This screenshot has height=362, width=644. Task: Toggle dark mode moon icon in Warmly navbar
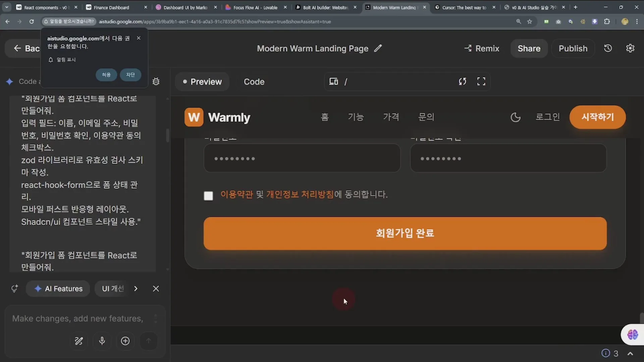pyautogui.click(x=516, y=117)
